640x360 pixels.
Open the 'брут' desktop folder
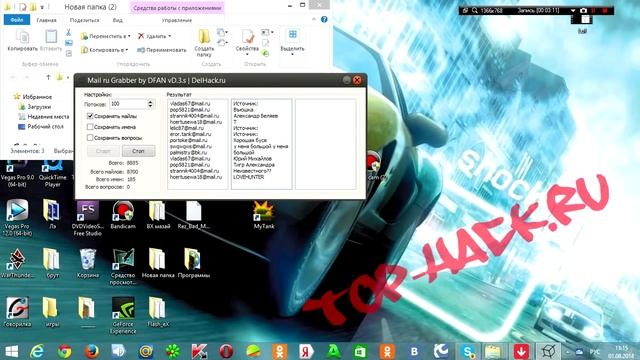click(52, 264)
